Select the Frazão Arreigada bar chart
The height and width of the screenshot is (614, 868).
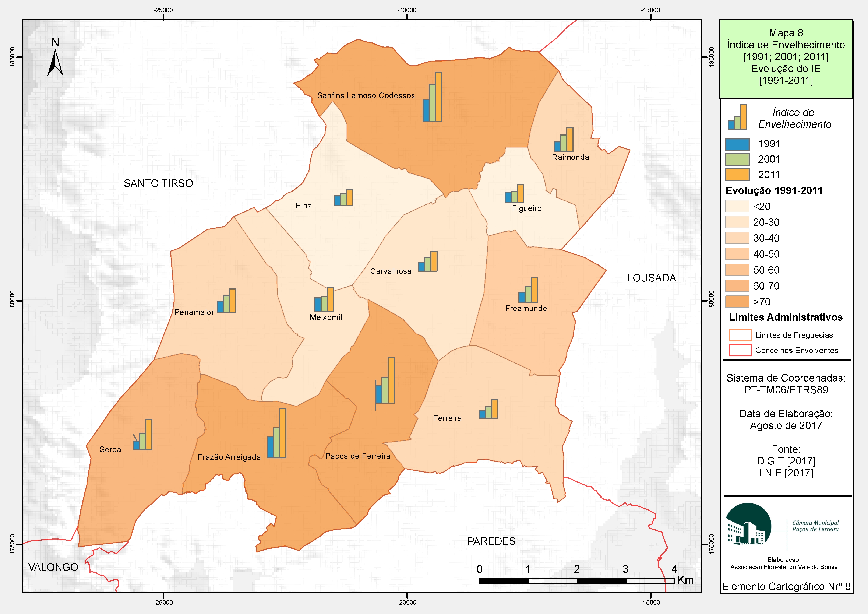[276, 433]
